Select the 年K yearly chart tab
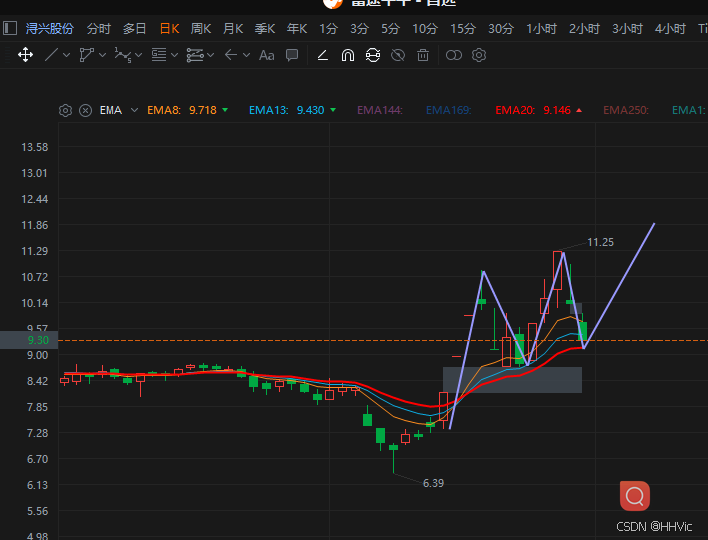708x540 pixels. [x=297, y=28]
